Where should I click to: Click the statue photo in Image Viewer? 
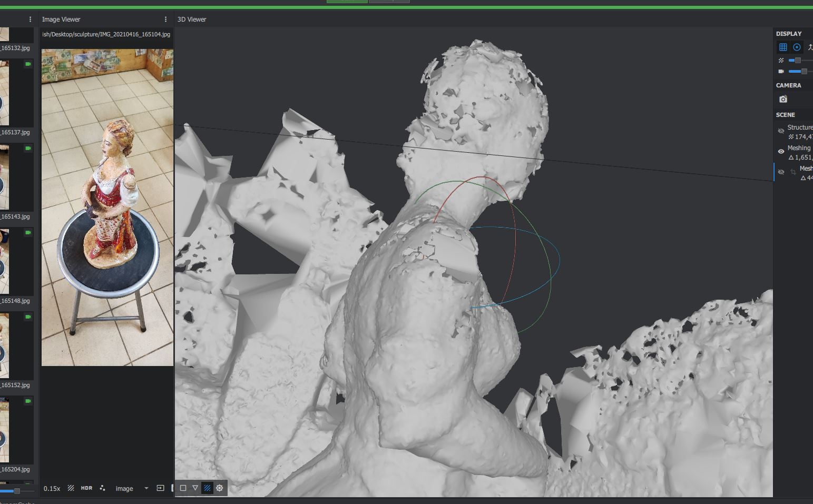[107, 207]
